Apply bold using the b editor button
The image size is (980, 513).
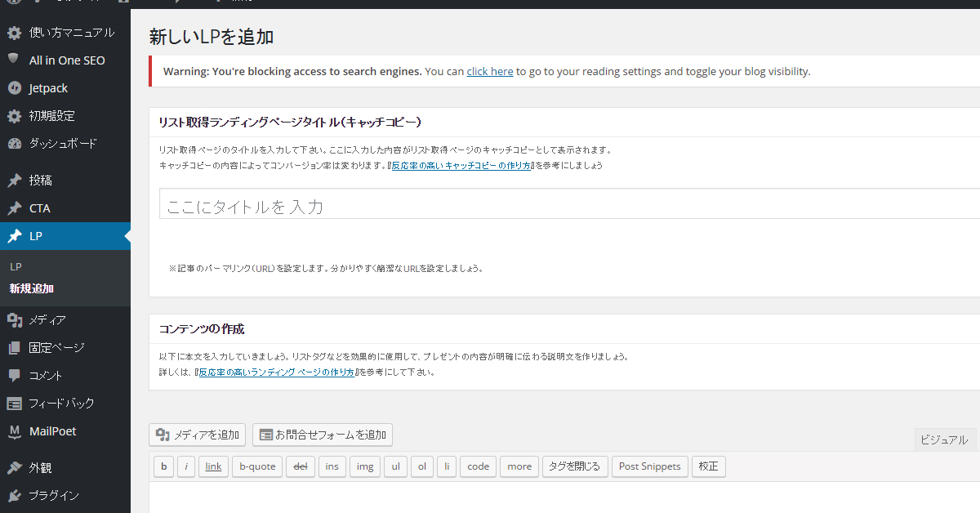(x=163, y=466)
